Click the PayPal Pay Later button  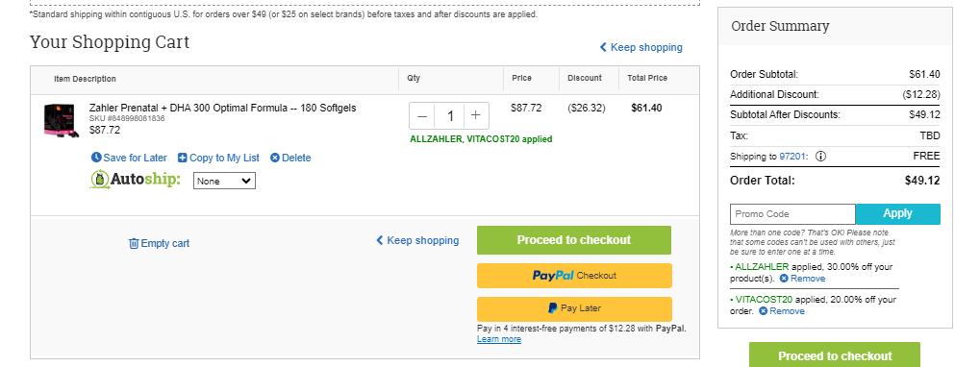pyautogui.click(x=574, y=308)
